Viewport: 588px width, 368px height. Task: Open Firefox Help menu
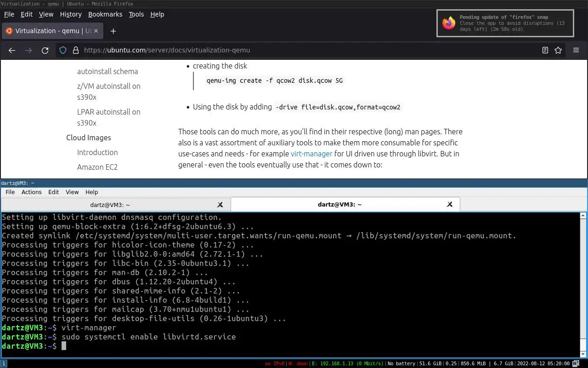pos(157,14)
